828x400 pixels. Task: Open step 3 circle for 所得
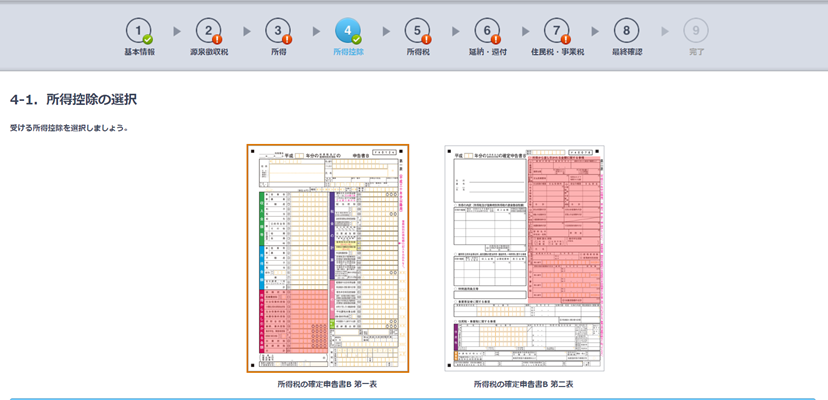point(278,30)
